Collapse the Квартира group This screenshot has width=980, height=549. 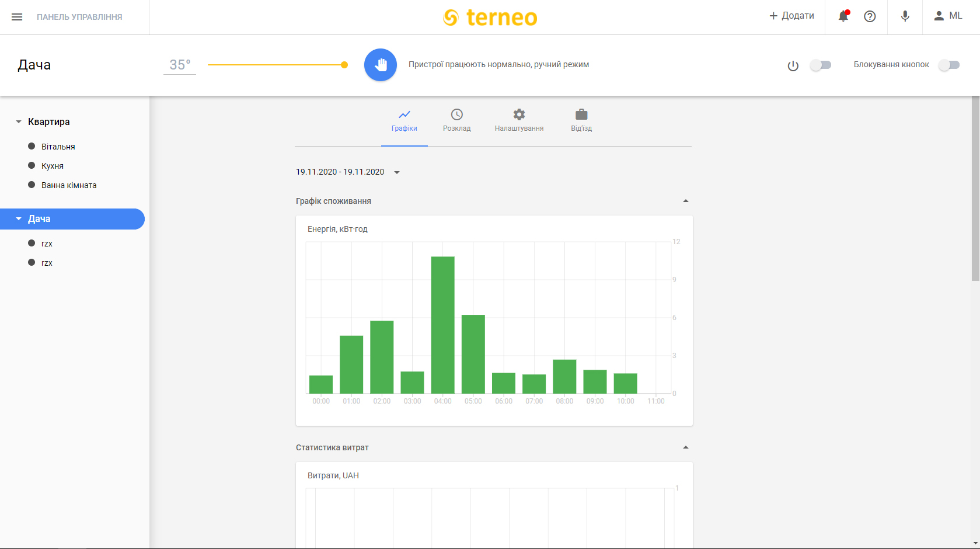[19, 122]
